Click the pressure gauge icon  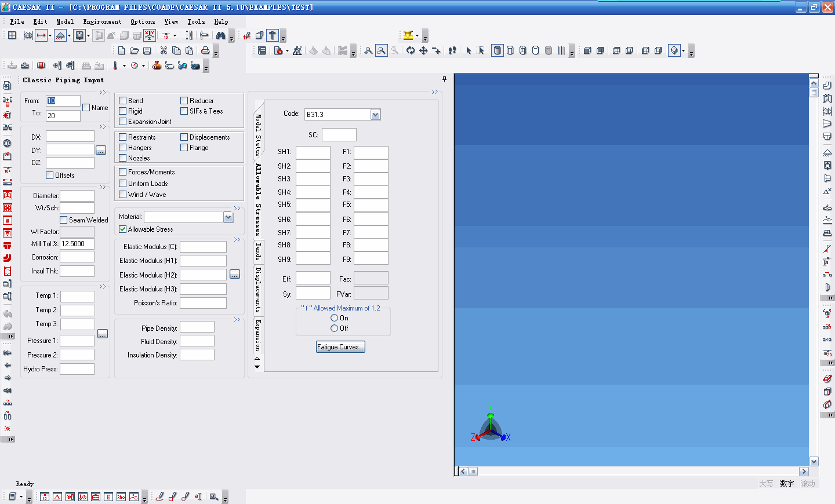point(135,66)
